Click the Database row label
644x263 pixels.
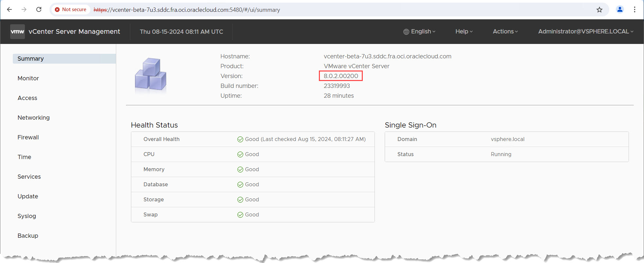coord(156,185)
